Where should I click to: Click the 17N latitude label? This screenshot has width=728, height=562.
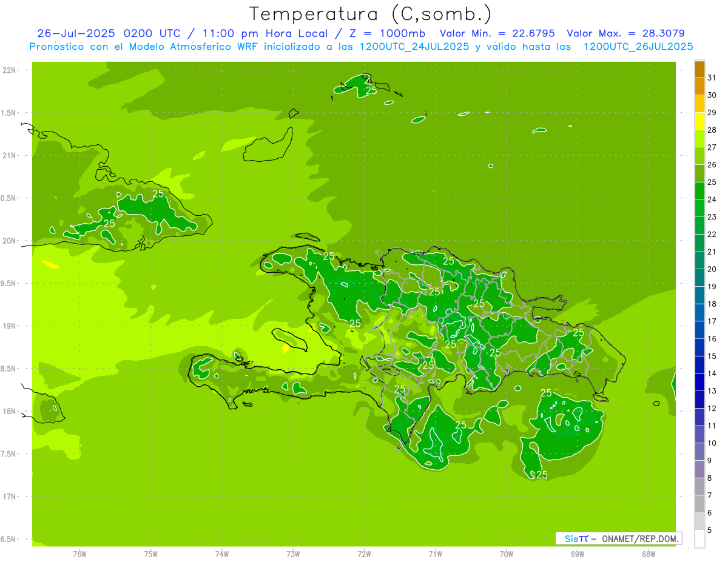coord(10,497)
